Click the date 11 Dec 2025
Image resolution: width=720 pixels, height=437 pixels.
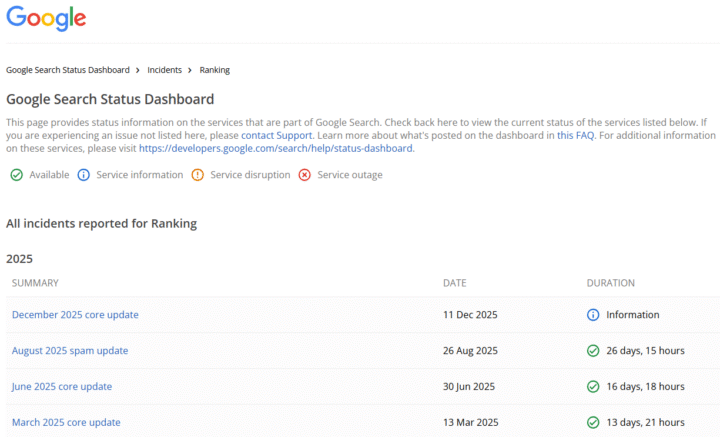click(x=470, y=315)
